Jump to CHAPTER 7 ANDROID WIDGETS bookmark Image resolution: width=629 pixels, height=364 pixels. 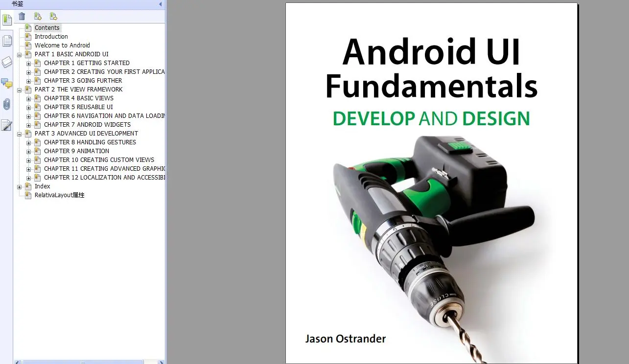pos(87,125)
